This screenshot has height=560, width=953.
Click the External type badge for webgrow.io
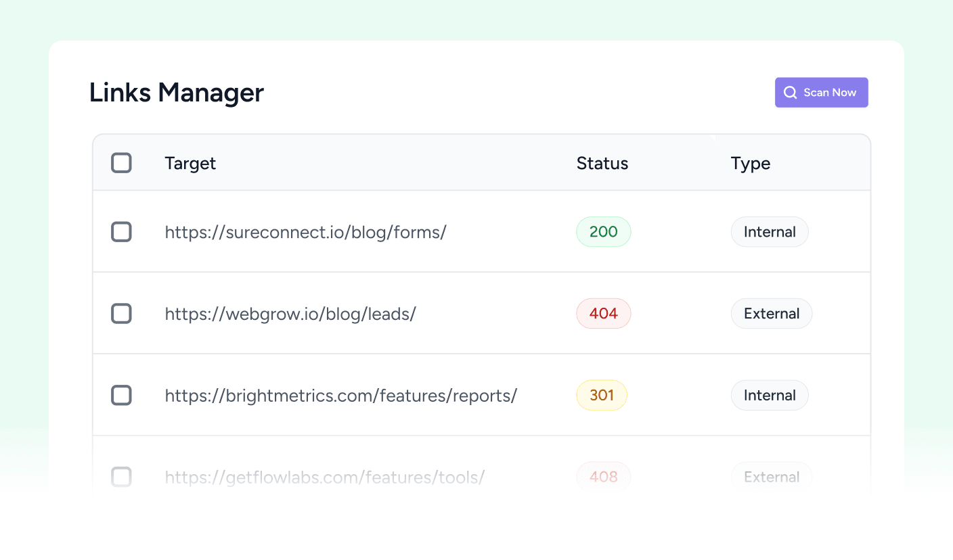click(x=772, y=313)
